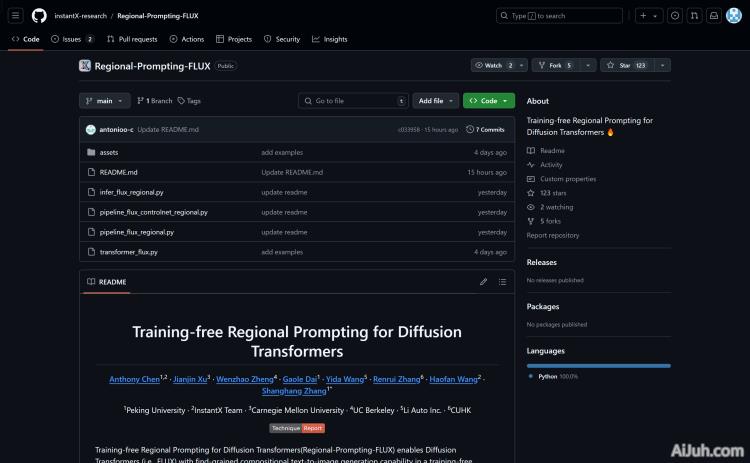Fork the repository

555,65
